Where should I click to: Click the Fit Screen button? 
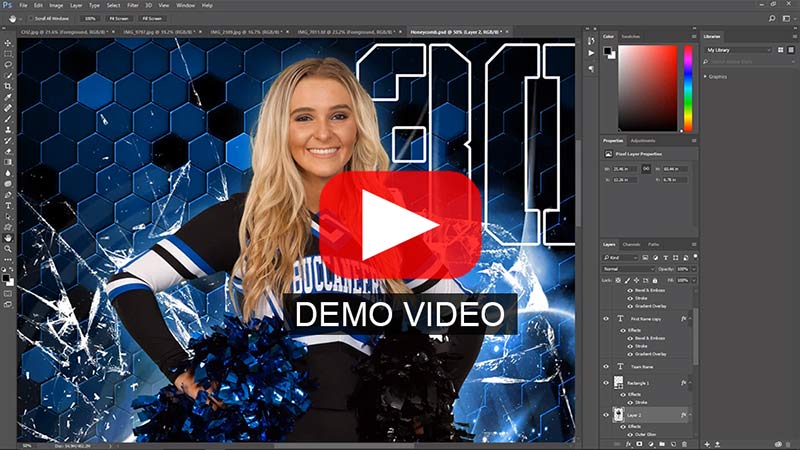coord(119,18)
